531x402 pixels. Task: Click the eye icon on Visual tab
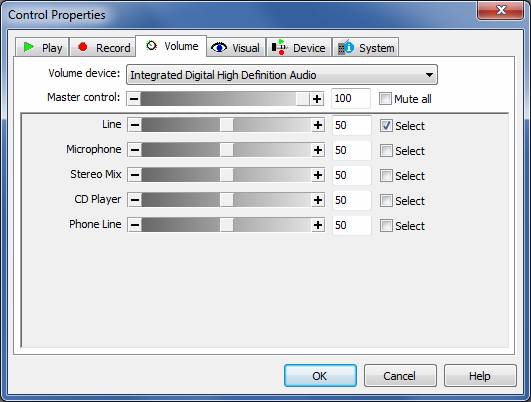tap(219, 47)
